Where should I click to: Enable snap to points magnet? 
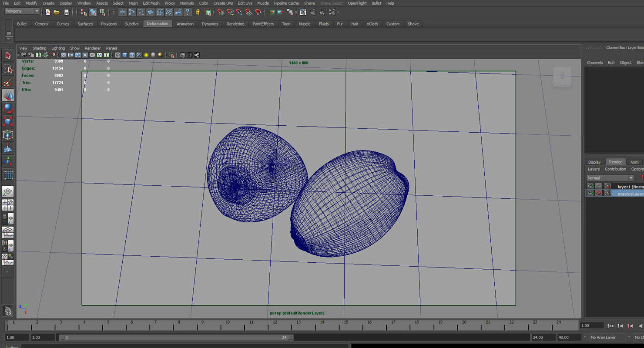tap(239, 12)
